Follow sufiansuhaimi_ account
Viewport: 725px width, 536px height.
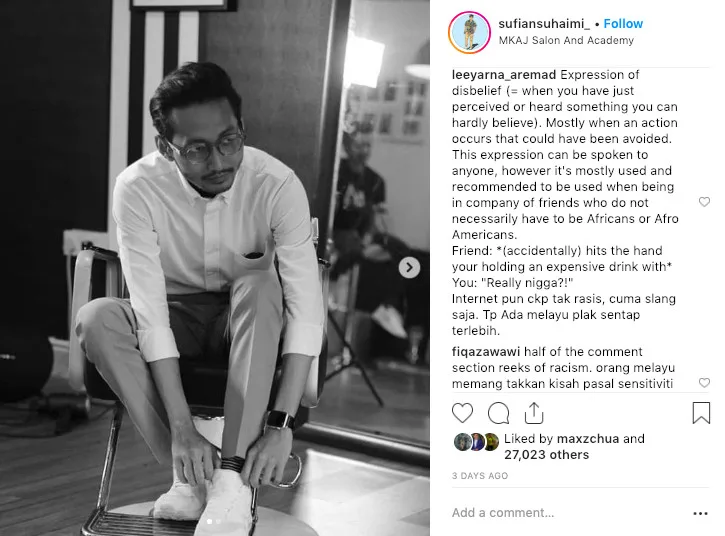coord(623,24)
